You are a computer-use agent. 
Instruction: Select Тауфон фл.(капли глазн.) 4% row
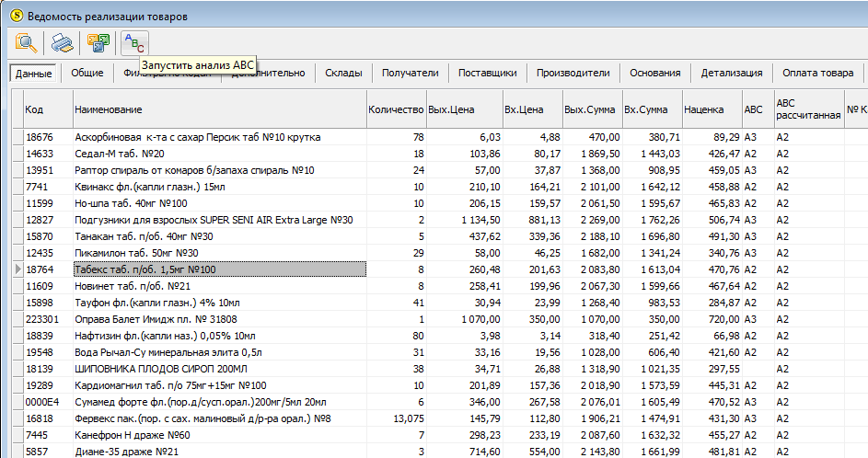point(440,303)
